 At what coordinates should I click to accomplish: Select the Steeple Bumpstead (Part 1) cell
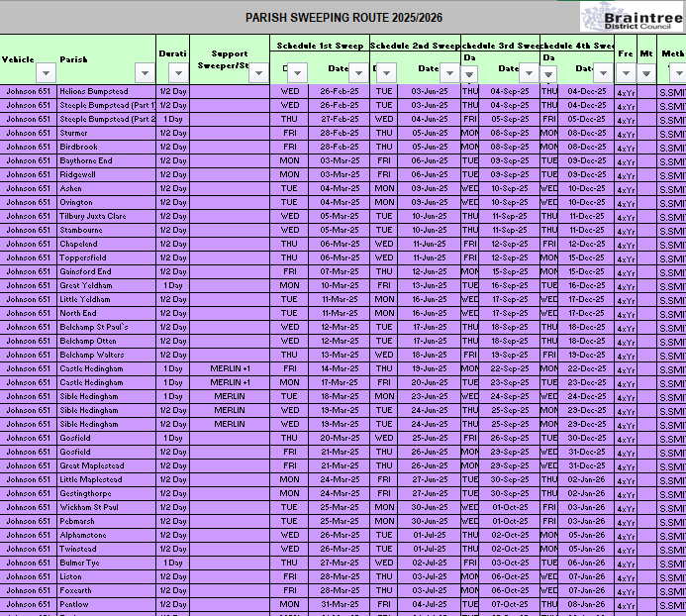106,105
